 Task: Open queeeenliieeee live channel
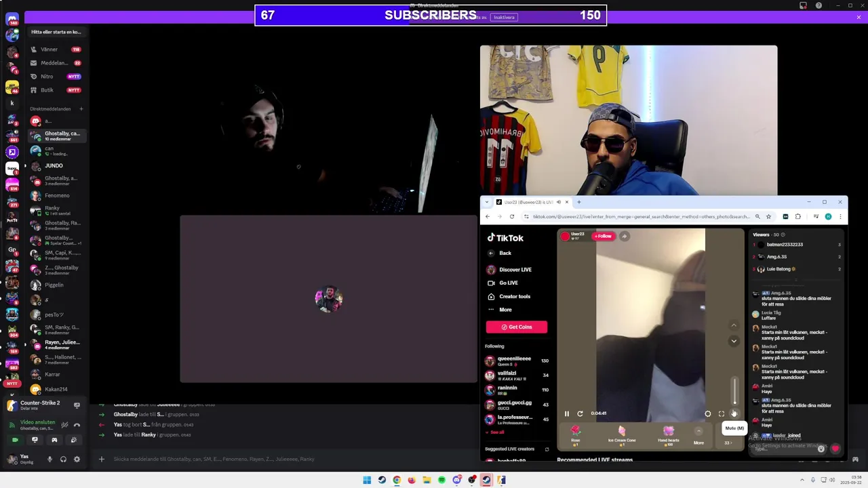pyautogui.click(x=517, y=361)
